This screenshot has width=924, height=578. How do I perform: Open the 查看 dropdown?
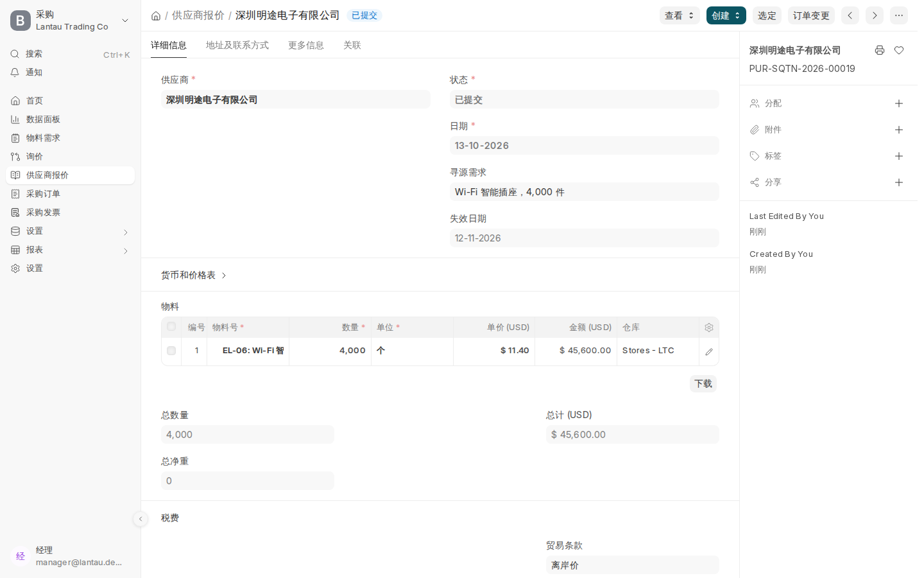click(x=680, y=15)
